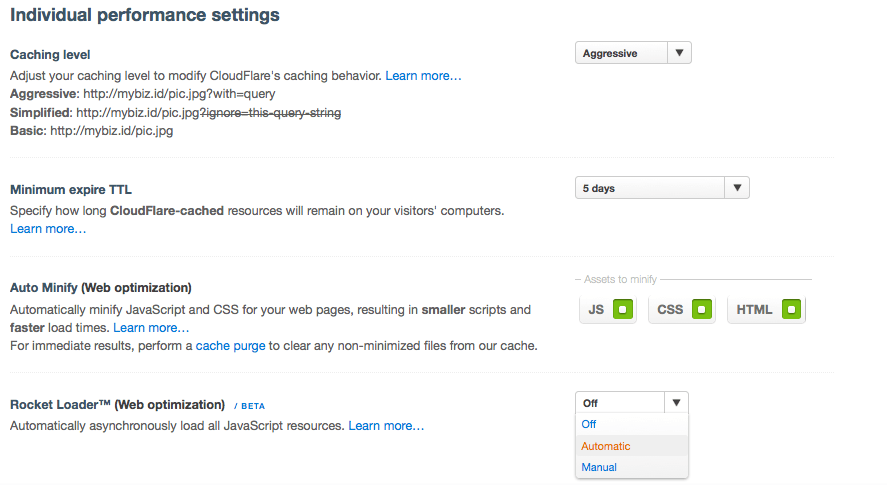
Task: Click the Rocket Loader dropdown arrow icon
Action: point(676,403)
